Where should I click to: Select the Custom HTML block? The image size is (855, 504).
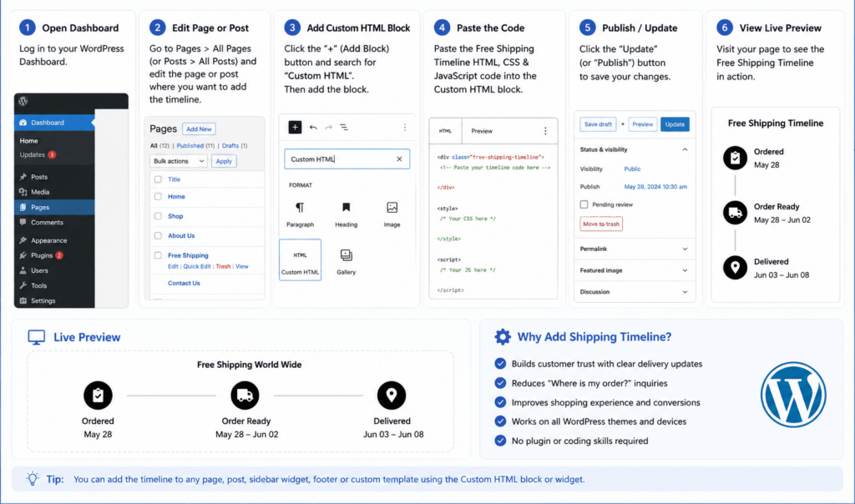coord(300,260)
